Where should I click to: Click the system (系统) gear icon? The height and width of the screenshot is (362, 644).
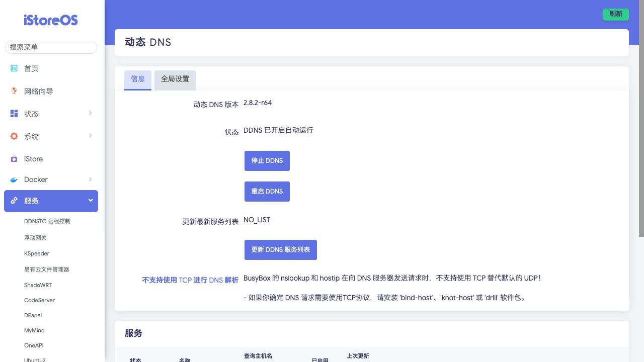[x=14, y=136]
